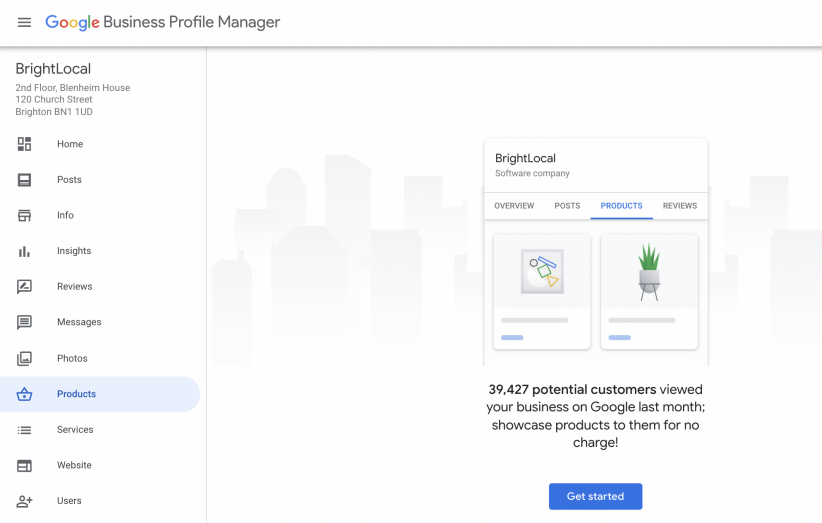Open the Services list icon
The image size is (822, 523).
click(x=24, y=430)
